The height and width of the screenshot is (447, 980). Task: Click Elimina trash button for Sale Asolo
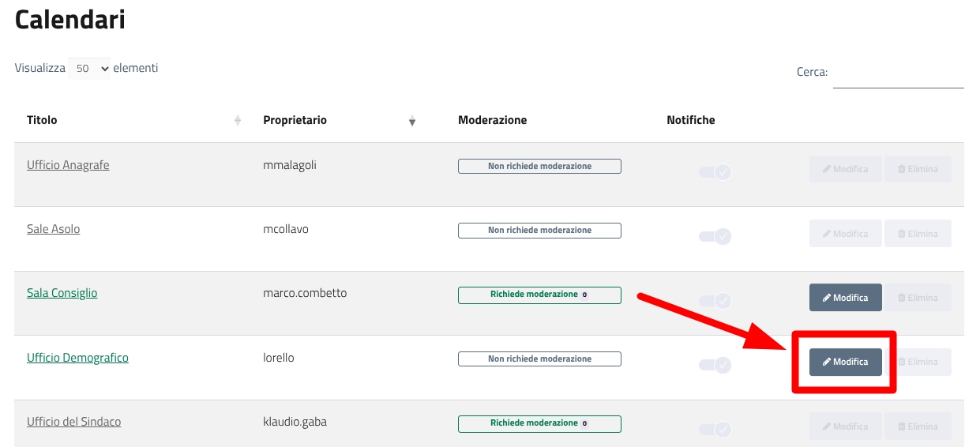click(x=917, y=234)
